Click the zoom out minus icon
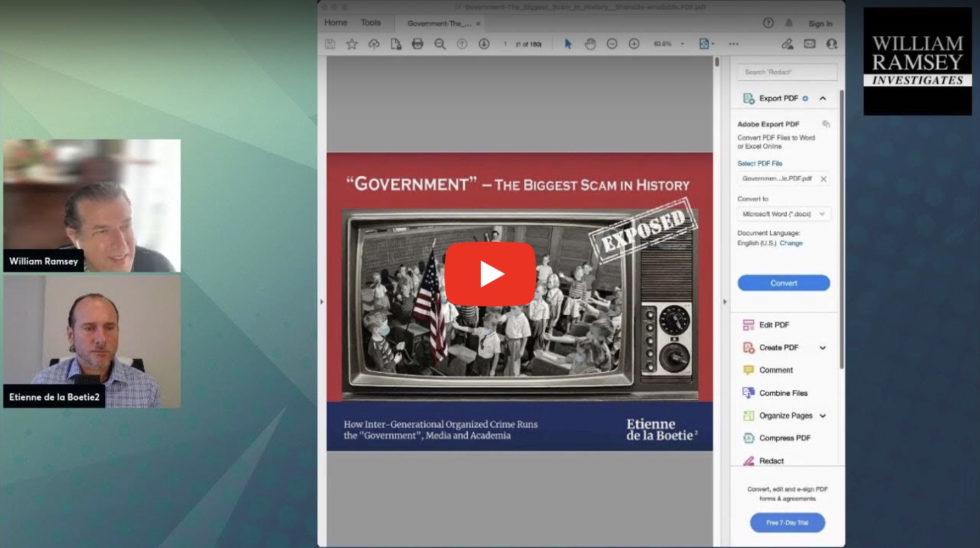 (x=612, y=44)
